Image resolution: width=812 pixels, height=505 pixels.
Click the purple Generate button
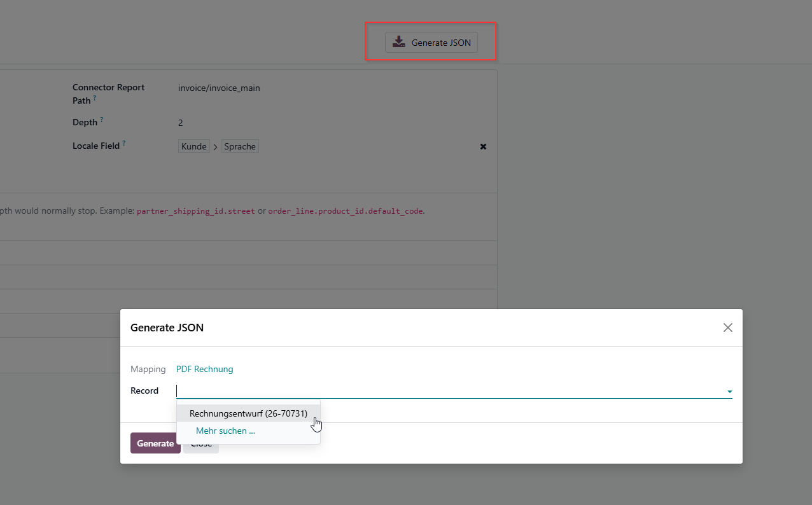point(155,443)
